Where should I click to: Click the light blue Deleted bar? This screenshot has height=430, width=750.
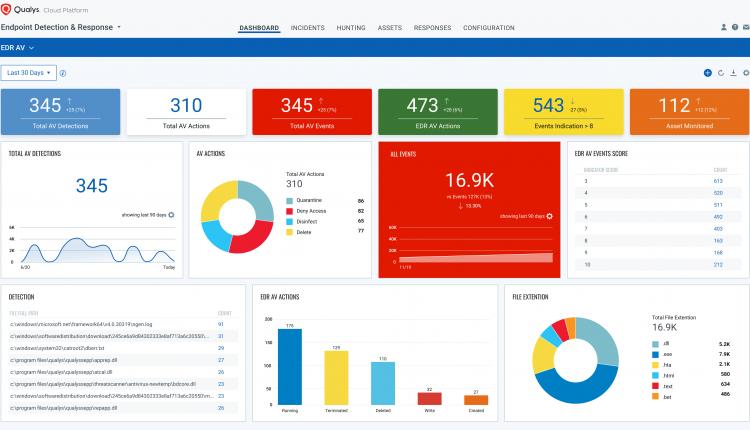[383, 384]
